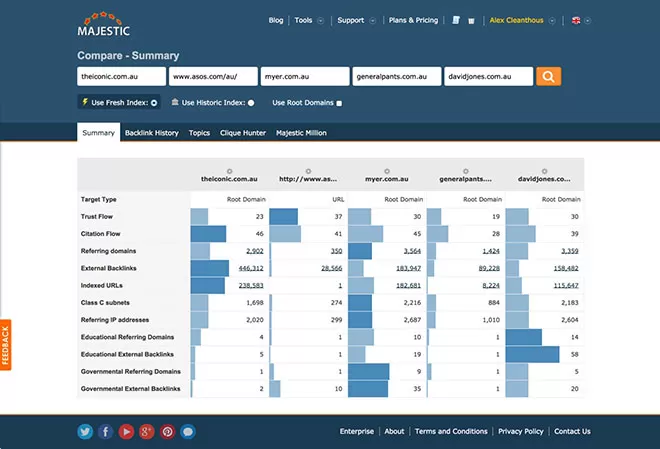This screenshot has height=449, width=660.
Task: Open referring domains link 1,424
Action: [491, 251]
